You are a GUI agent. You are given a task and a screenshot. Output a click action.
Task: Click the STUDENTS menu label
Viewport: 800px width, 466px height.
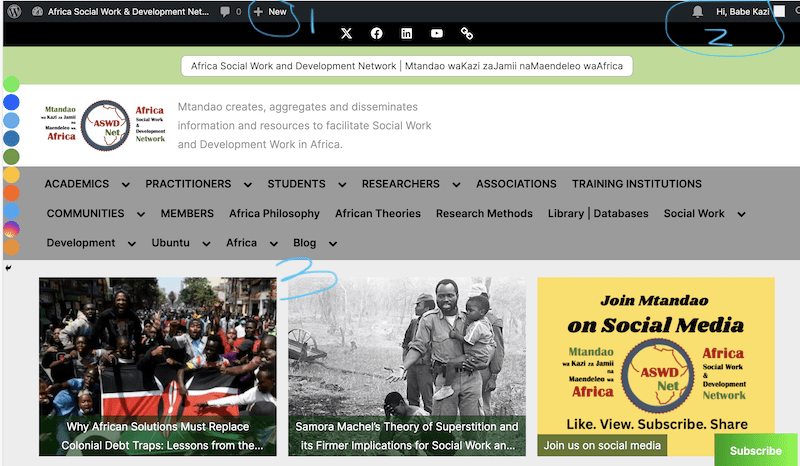coord(296,184)
